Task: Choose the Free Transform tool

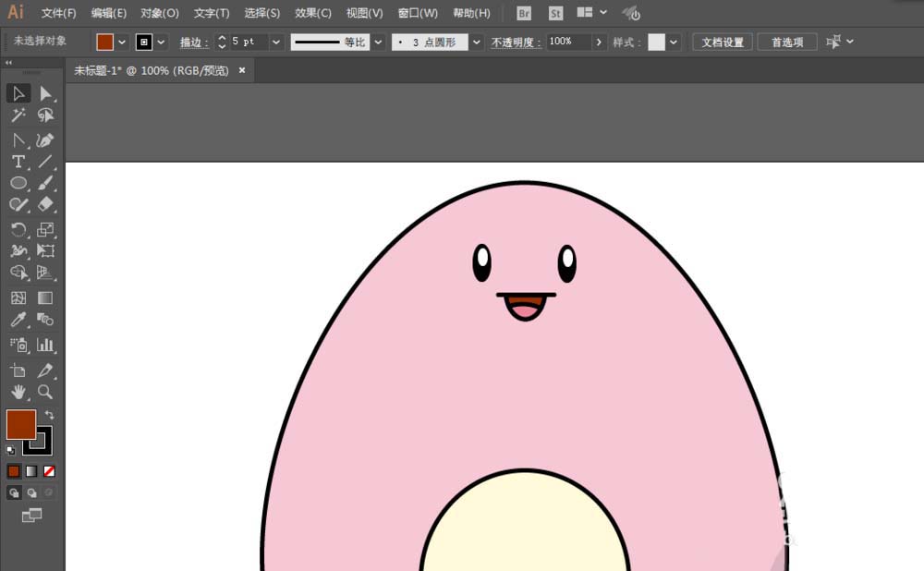Action: click(45, 250)
